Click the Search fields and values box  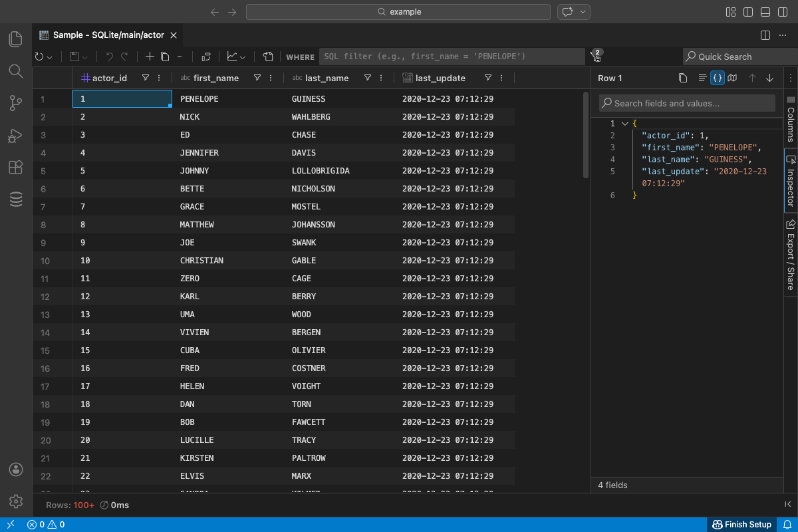[686, 102]
